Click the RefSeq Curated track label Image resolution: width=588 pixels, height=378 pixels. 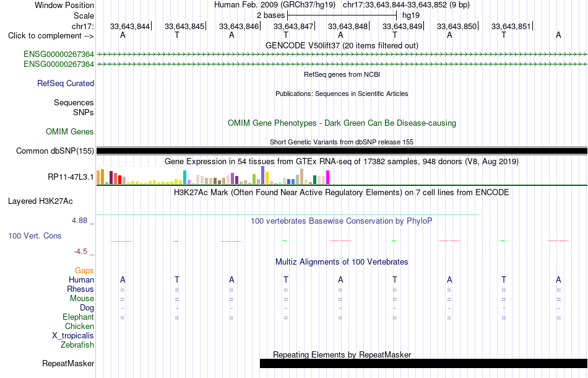[66, 83]
